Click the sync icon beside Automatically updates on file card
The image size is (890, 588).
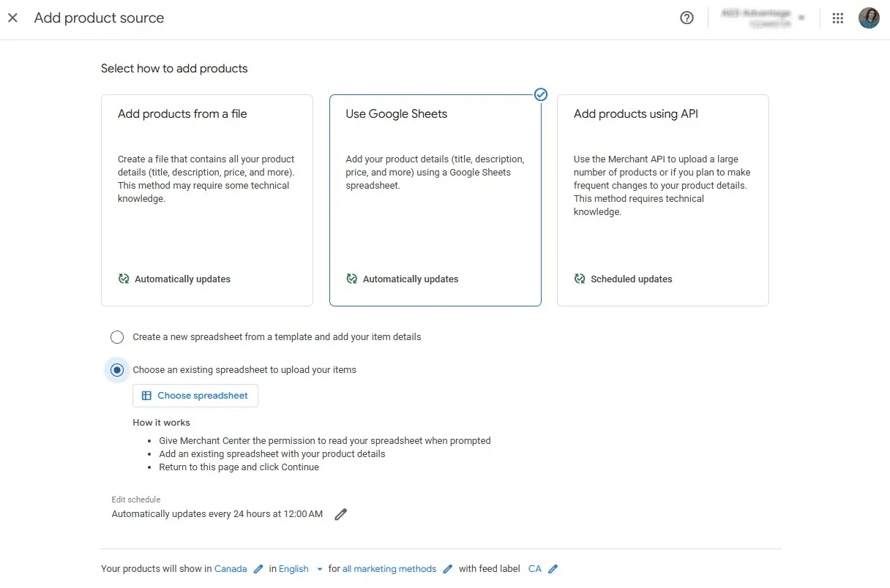point(123,279)
